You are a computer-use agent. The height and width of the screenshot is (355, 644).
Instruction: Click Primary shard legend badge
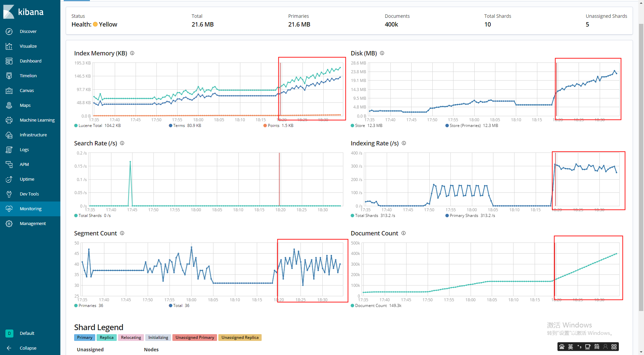(85, 338)
